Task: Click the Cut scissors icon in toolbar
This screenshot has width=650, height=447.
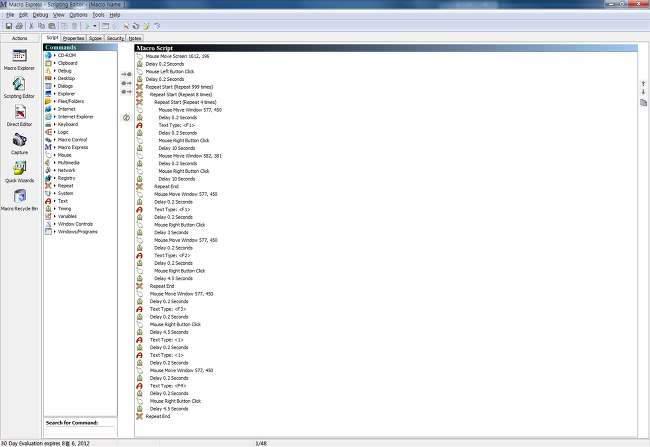Action: coord(31,26)
